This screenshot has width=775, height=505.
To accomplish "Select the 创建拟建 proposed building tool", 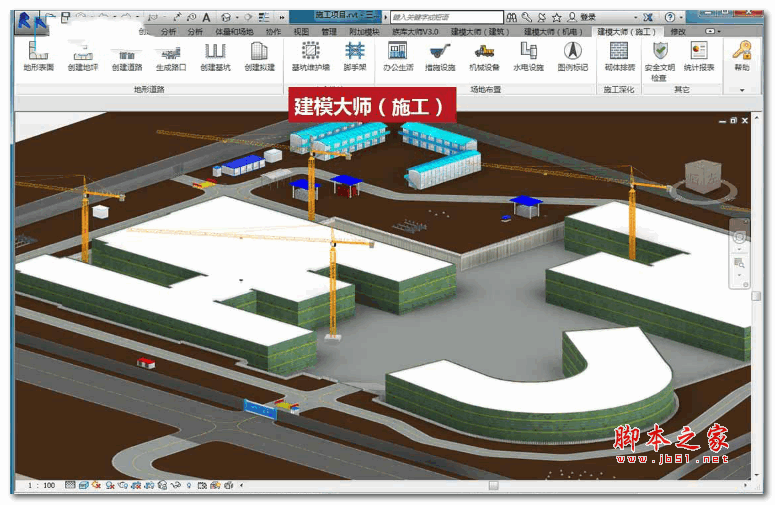I will [x=259, y=57].
